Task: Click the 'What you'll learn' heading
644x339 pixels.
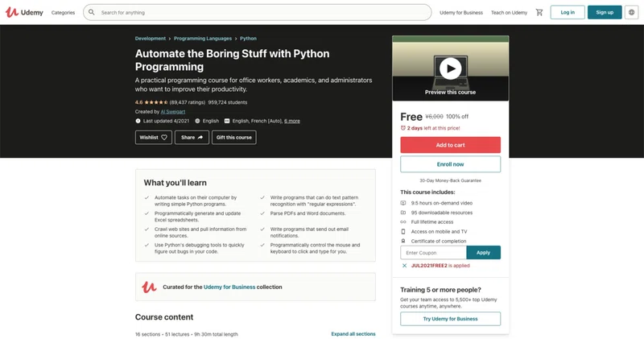Action: pos(175,183)
